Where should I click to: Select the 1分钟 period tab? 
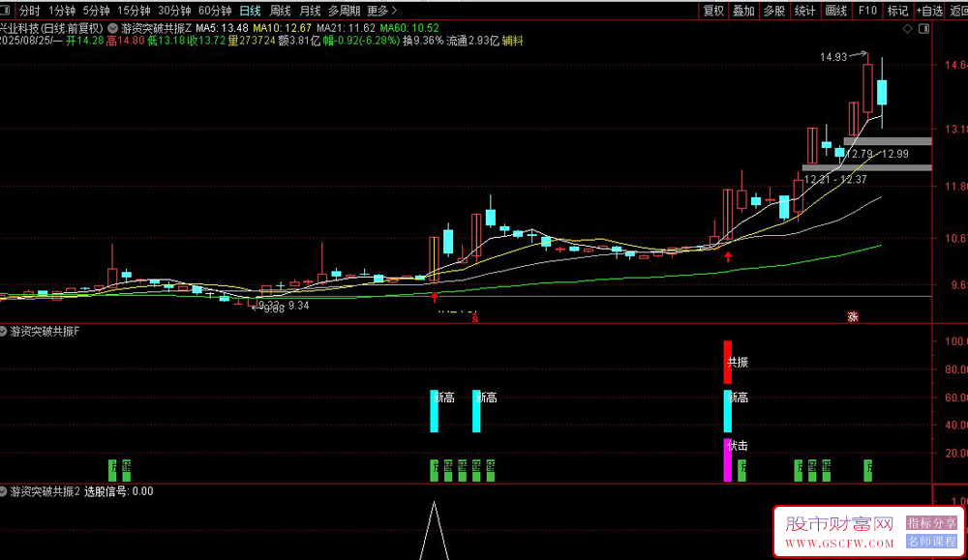[x=62, y=11]
